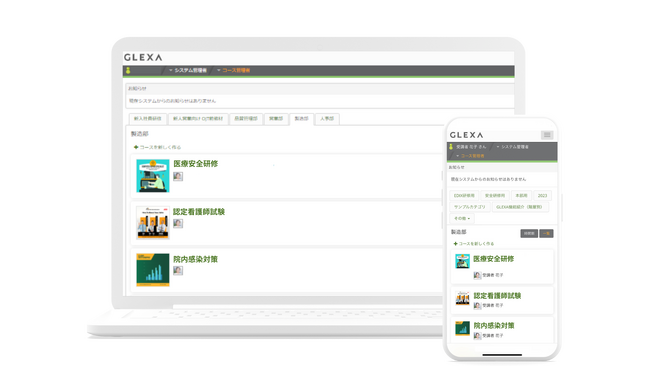Click the green plus icon on the laptop

tap(136, 147)
